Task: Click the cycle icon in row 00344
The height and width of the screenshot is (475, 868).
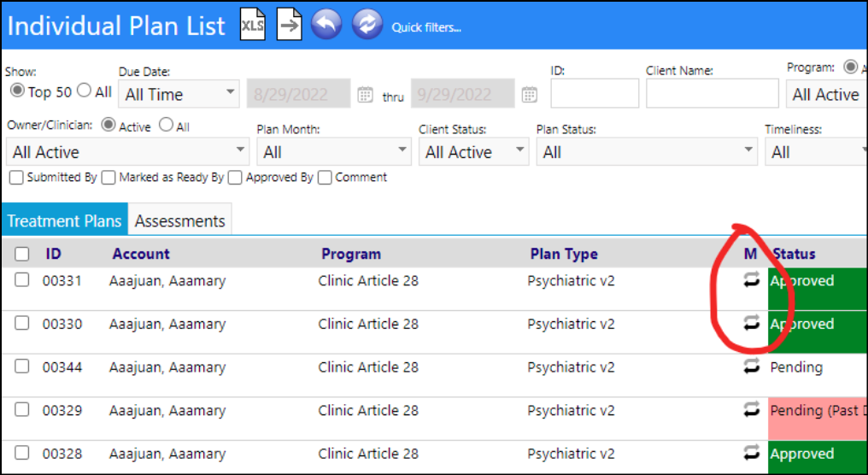Action: click(751, 367)
